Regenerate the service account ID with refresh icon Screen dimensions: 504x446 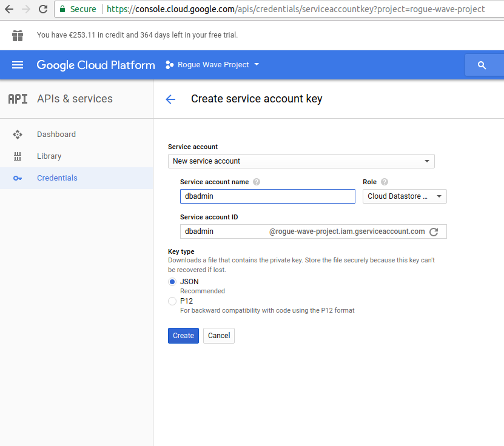(x=434, y=231)
